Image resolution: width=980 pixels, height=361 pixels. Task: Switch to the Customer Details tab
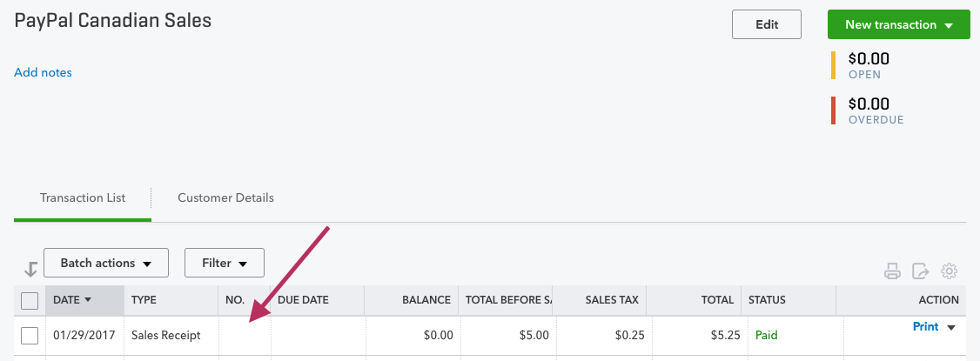(x=225, y=198)
